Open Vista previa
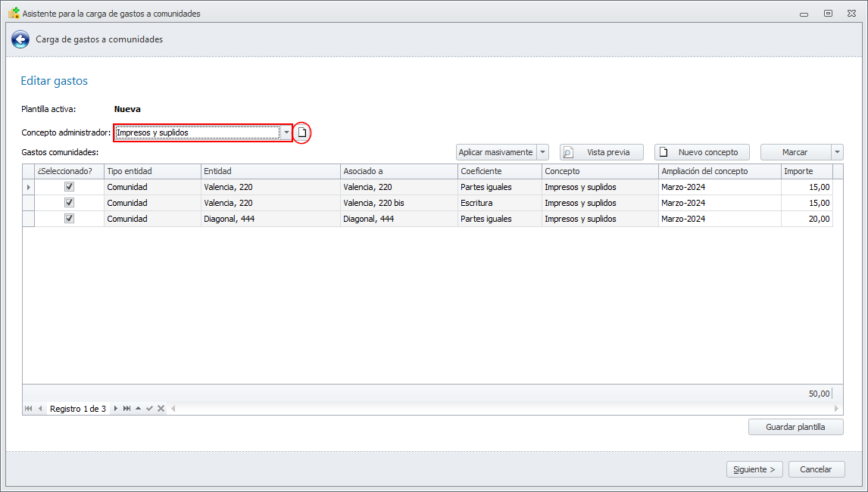The height and width of the screenshot is (492, 868). (x=601, y=152)
